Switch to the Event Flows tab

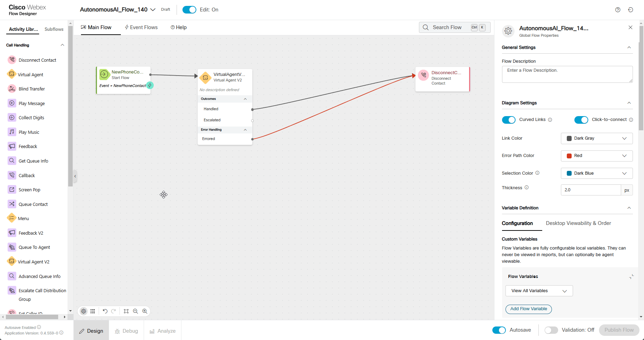coord(141,27)
